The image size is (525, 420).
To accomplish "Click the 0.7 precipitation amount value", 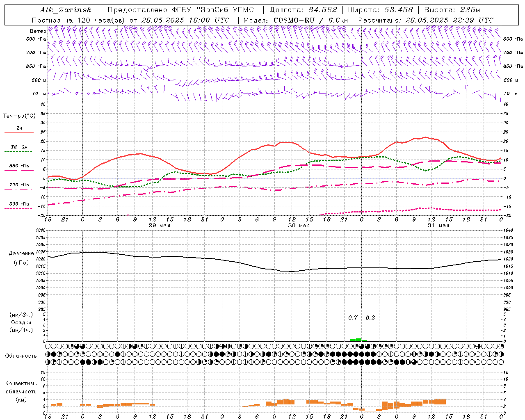I will coord(353,317).
